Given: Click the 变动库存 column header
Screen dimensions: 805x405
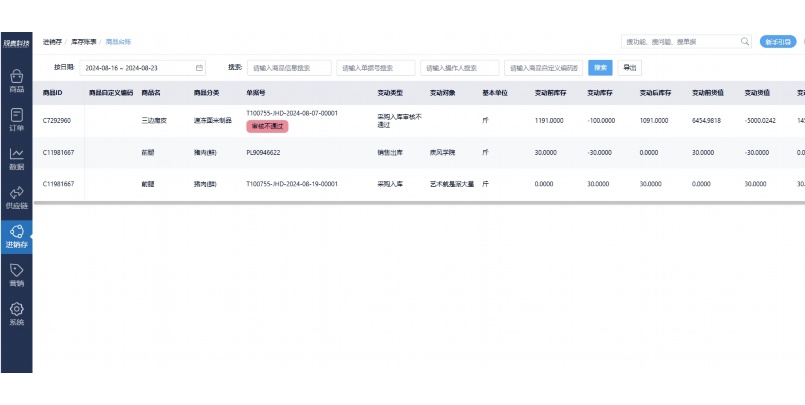Looking at the screenshot, I should [600, 93].
